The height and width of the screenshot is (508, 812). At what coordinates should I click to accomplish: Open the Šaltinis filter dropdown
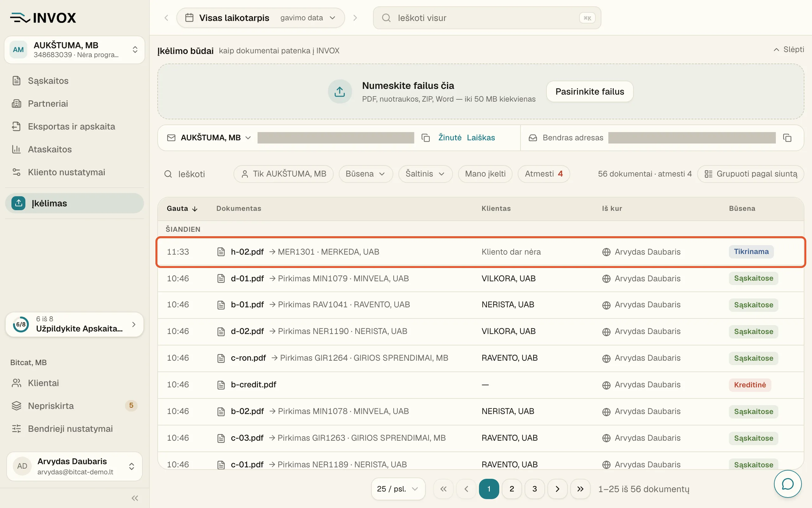425,174
